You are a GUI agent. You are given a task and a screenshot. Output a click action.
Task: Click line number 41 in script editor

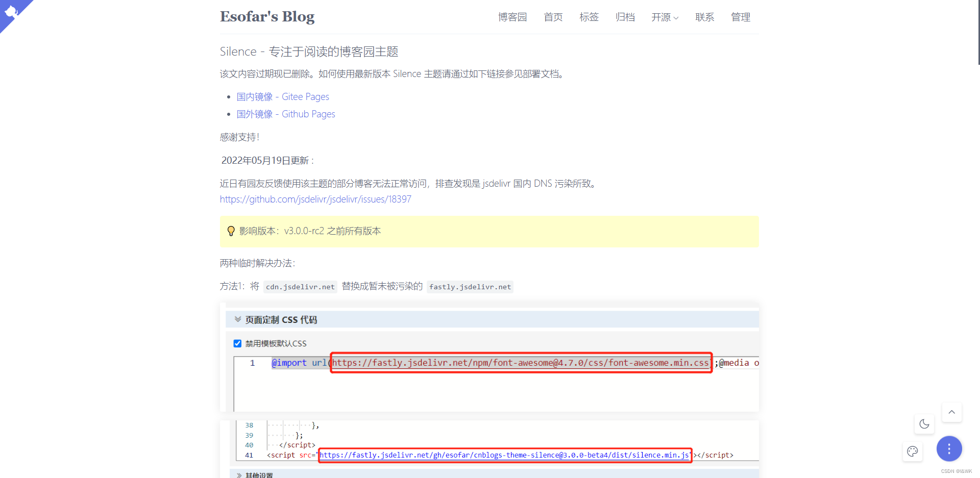(x=249, y=455)
